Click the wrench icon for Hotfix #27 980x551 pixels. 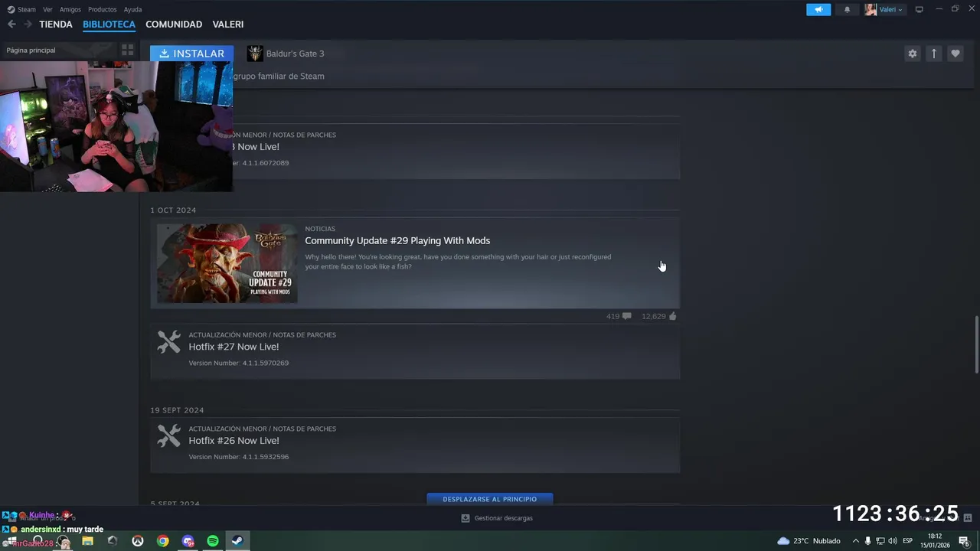(x=169, y=342)
